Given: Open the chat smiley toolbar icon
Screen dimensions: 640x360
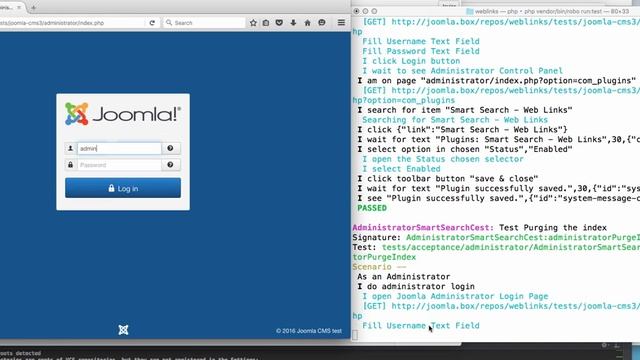Looking at the screenshot, I should click(322, 23).
